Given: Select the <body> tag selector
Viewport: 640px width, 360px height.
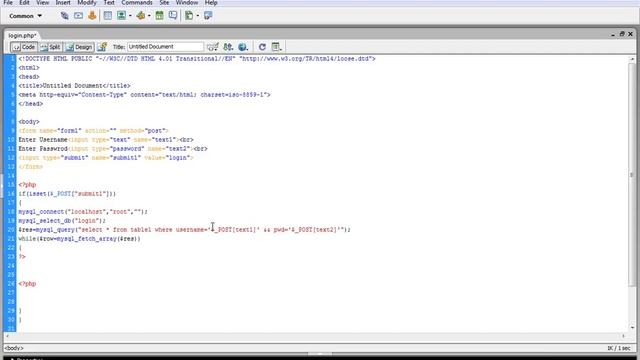Looking at the screenshot, I should pyautogui.click(x=14, y=348).
